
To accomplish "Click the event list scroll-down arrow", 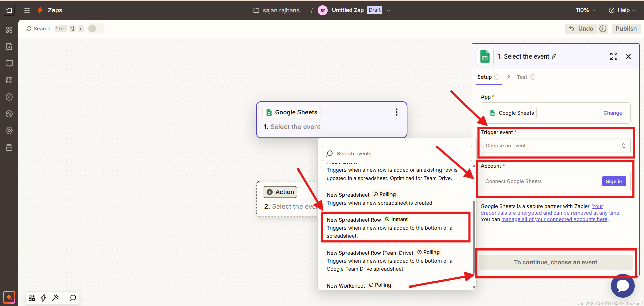I will (474, 287).
